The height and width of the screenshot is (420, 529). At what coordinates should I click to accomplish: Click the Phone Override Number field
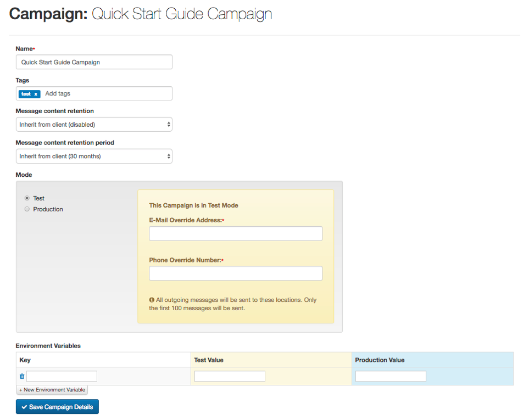235,273
